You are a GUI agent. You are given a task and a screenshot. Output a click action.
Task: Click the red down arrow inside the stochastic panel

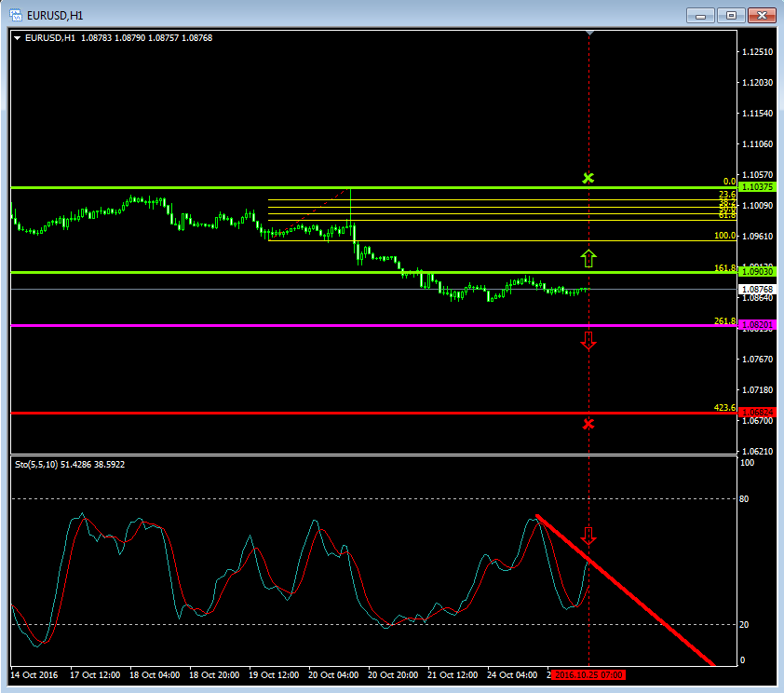(588, 536)
